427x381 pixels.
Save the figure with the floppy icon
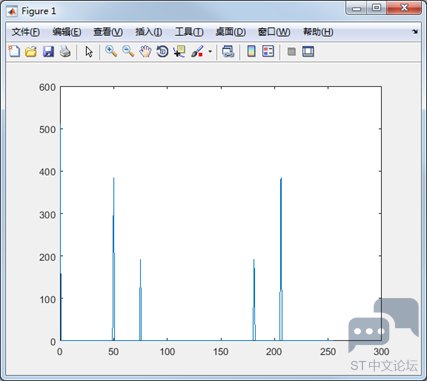(x=48, y=52)
